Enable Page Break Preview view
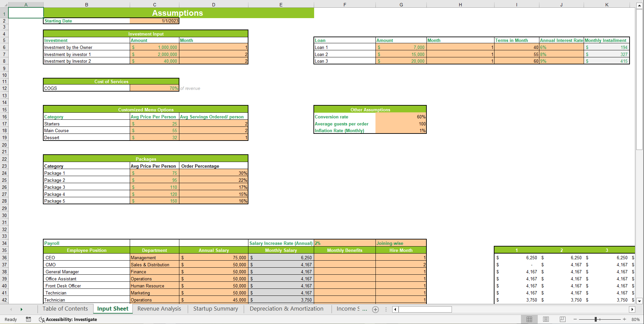Screen dimensions: 644x324 562,319
